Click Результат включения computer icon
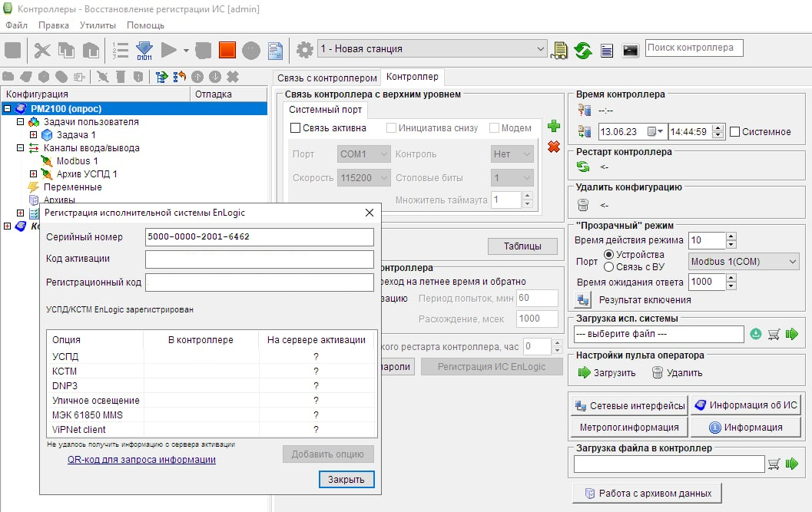 pyautogui.click(x=583, y=299)
